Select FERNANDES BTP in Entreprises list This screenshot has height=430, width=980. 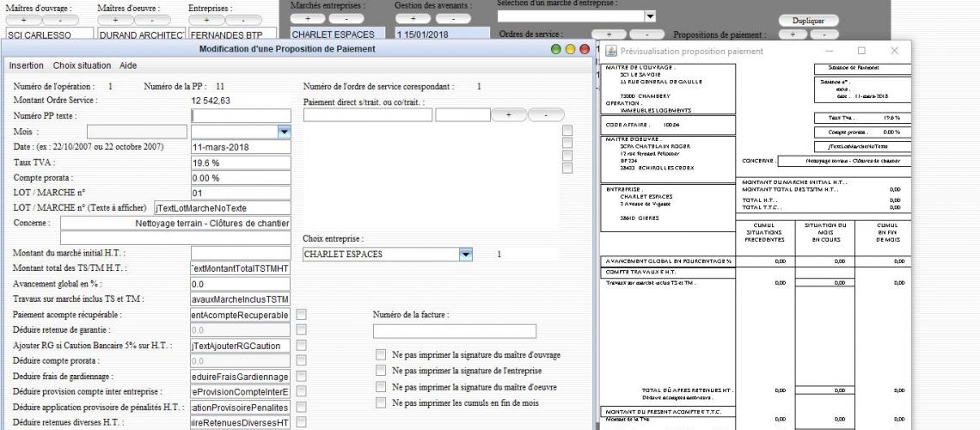point(232,35)
